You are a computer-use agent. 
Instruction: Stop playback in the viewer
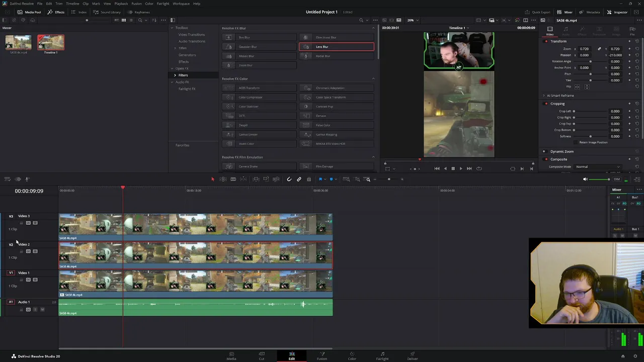coord(453,168)
